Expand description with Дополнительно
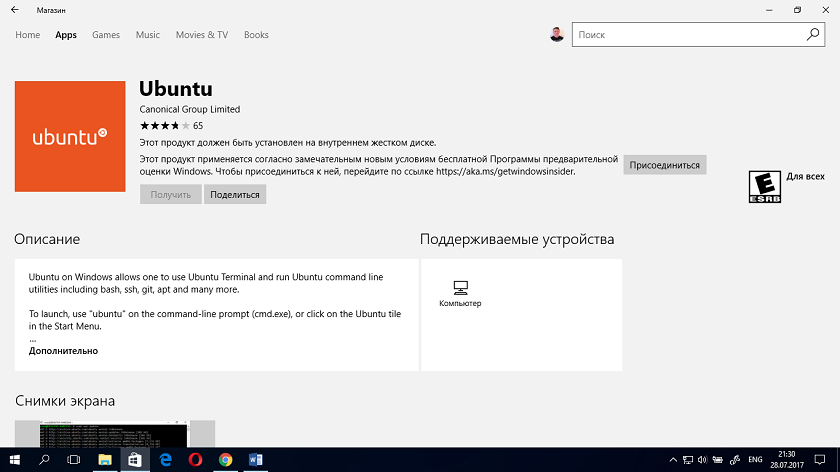This screenshot has width=840, height=472. coord(63,351)
